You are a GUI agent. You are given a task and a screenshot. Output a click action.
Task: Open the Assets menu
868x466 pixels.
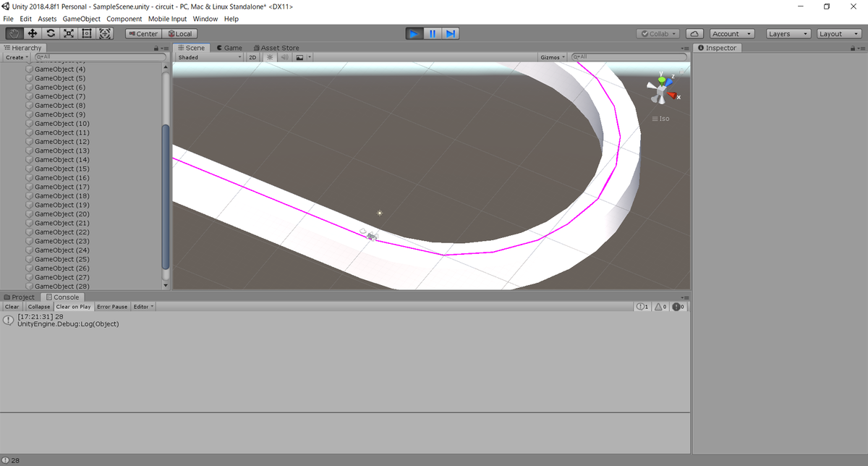click(x=47, y=19)
